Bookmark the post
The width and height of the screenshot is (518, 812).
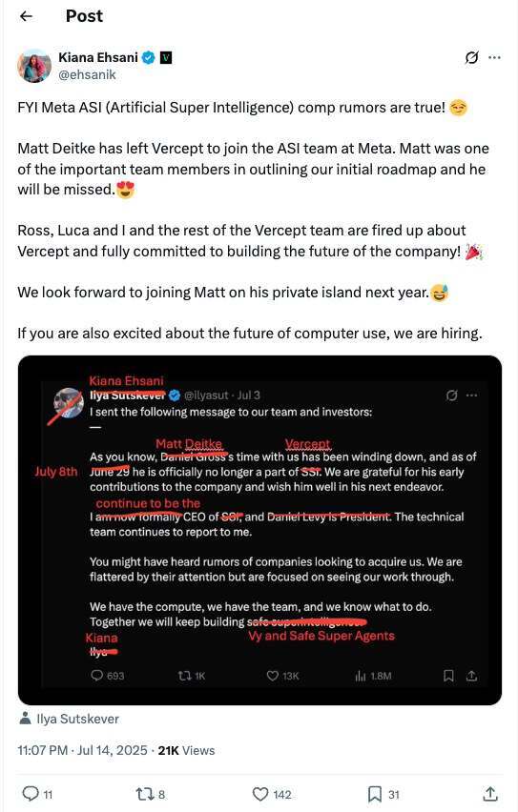383,794
